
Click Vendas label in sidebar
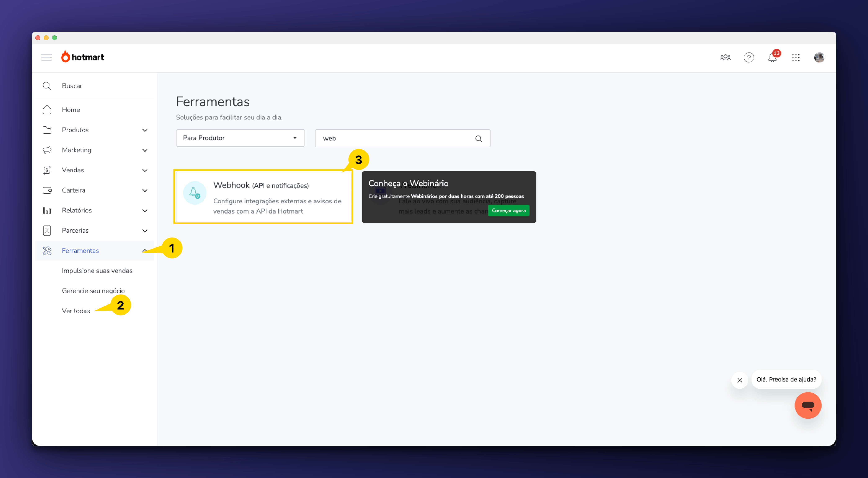(73, 170)
